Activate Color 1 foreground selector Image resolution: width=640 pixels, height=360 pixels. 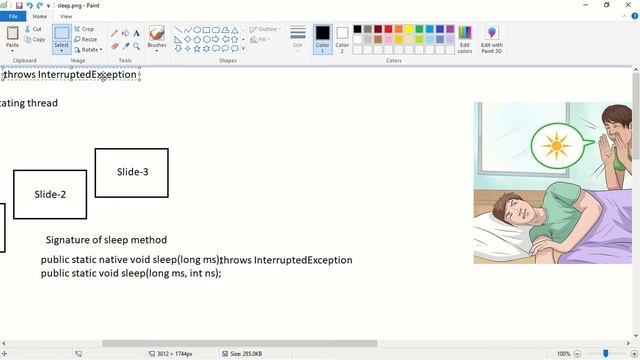322,39
